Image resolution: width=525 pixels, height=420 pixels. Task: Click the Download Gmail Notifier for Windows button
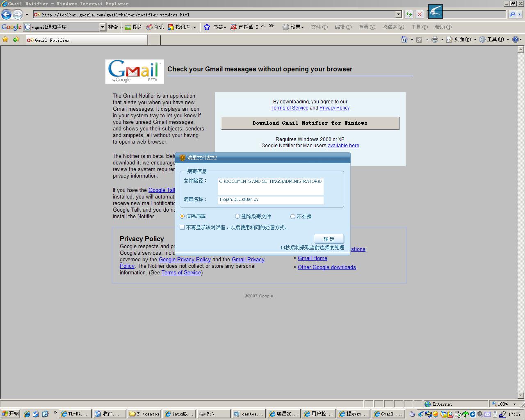(x=310, y=123)
